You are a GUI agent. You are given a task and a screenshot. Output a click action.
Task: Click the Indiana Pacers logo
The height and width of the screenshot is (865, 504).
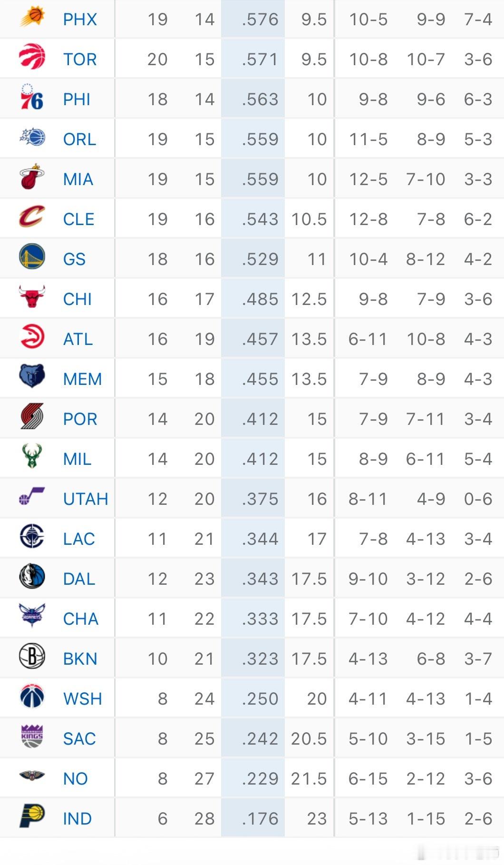(x=31, y=818)
